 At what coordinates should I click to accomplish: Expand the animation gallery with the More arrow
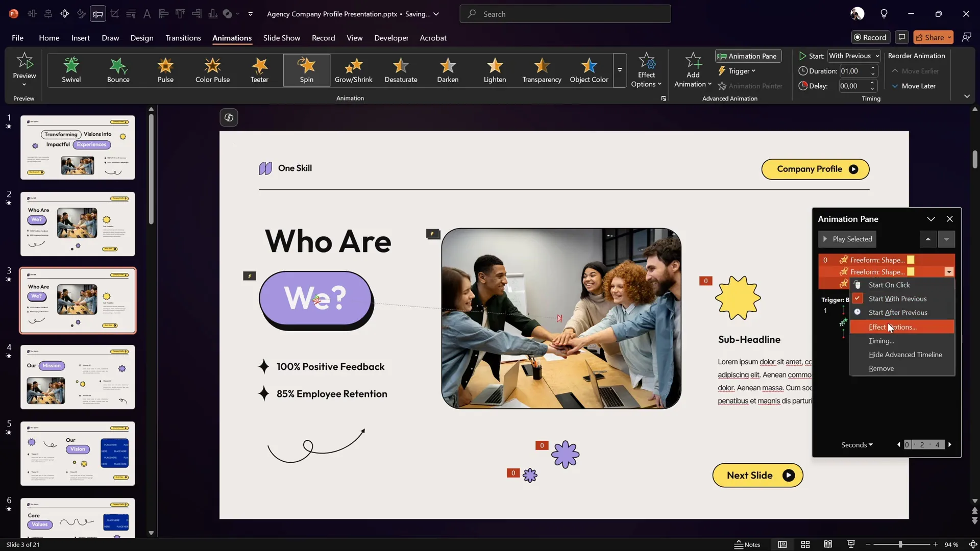(619, 70)
